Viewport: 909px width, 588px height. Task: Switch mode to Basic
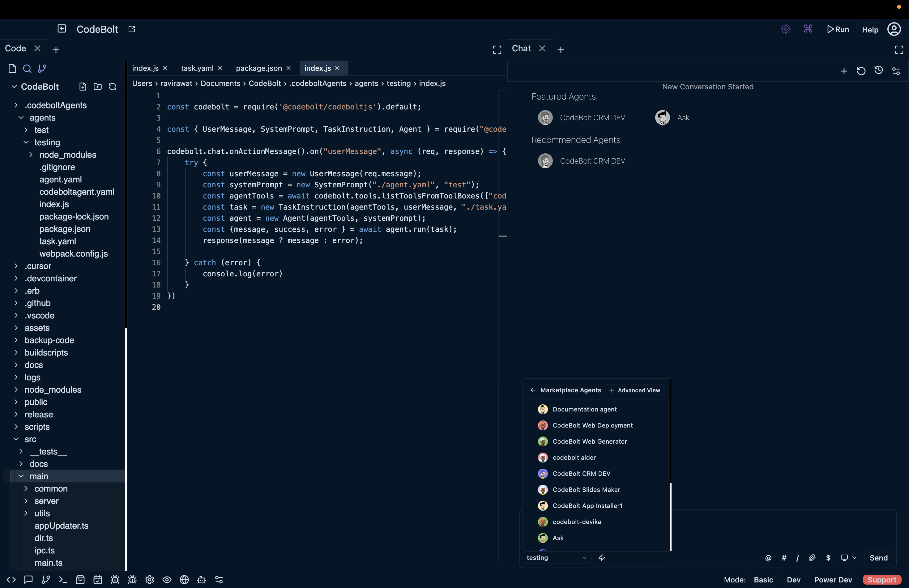click(764, 580)
